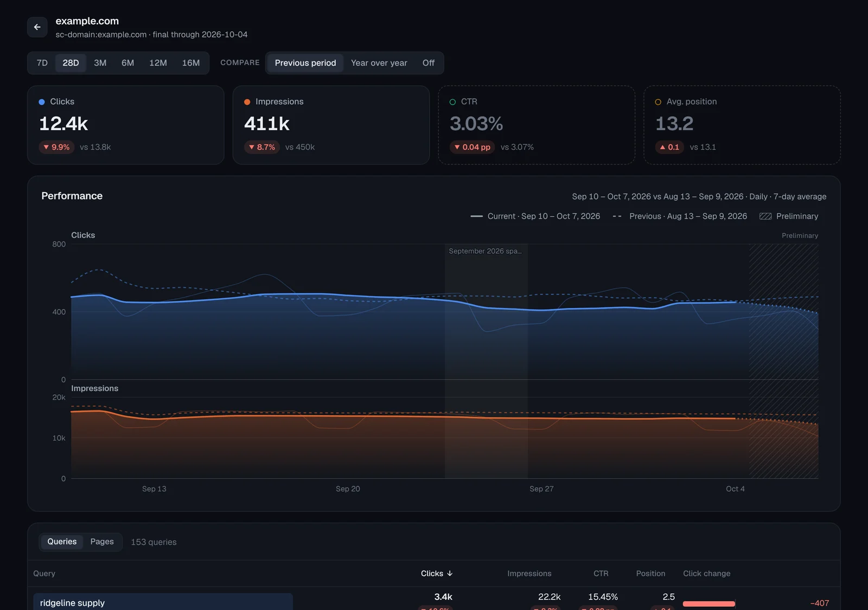This screenshot has height=610, width=868.
Task: Open the Queries tab
Action: [62, 542]
